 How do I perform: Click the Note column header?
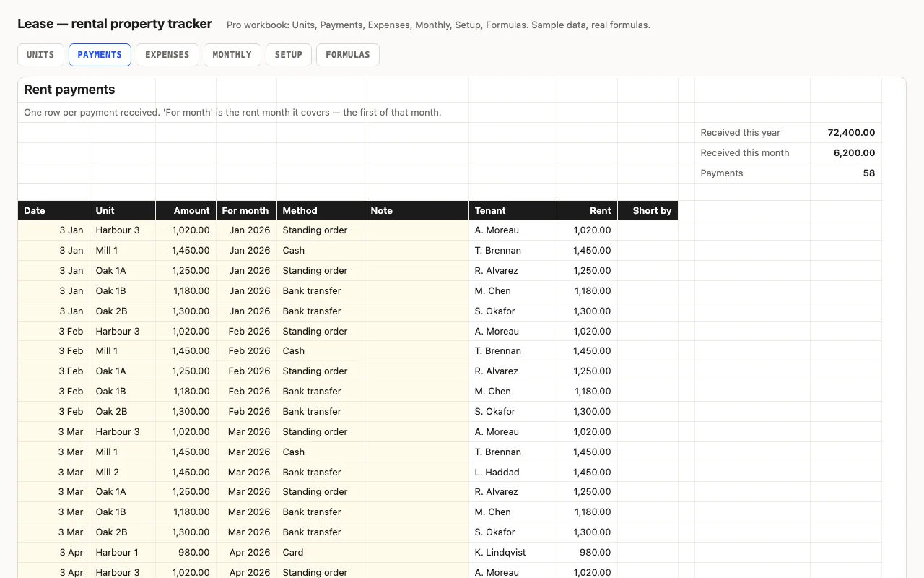click(417, 210)
